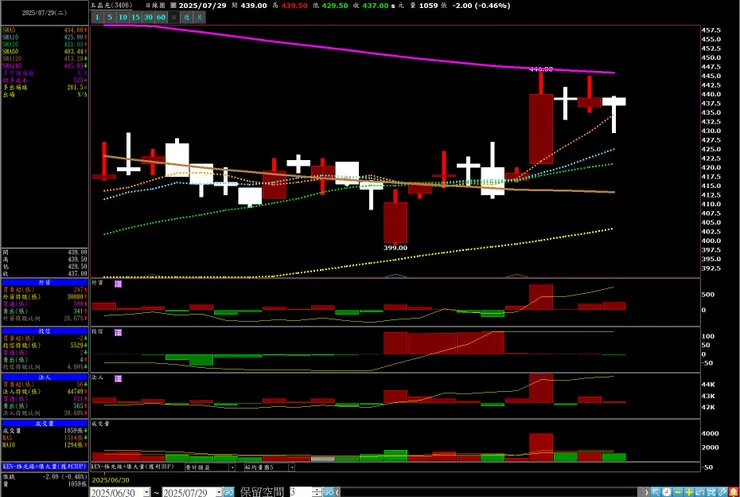Click the reserve space input showing 3
This screenshot has height=497, width=740.
[301, 492]
